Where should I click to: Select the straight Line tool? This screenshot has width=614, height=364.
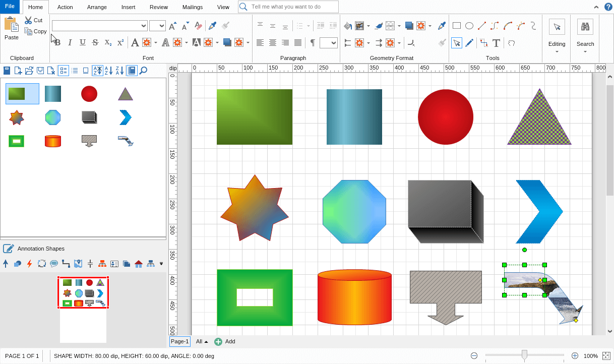[x=482, y=26]
